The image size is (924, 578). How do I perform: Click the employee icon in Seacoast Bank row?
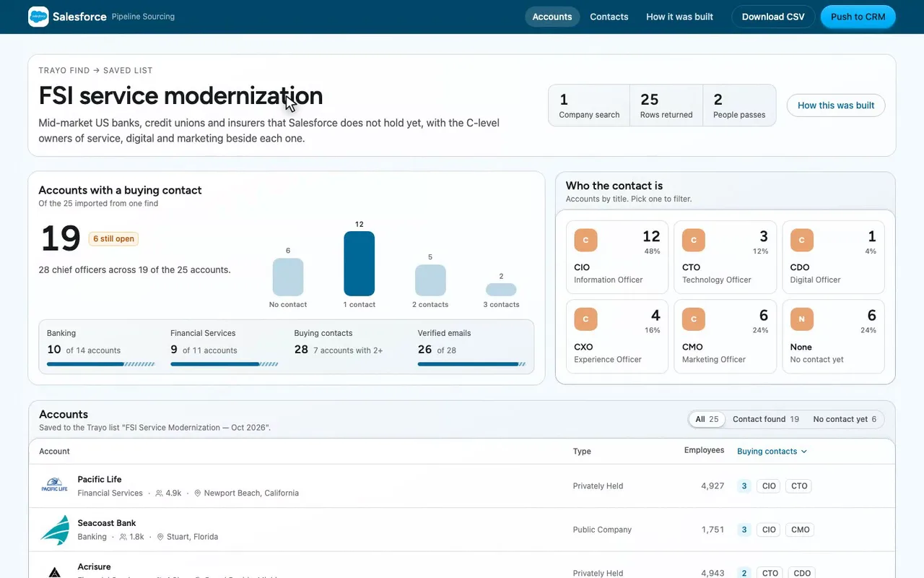pos(123,537)
